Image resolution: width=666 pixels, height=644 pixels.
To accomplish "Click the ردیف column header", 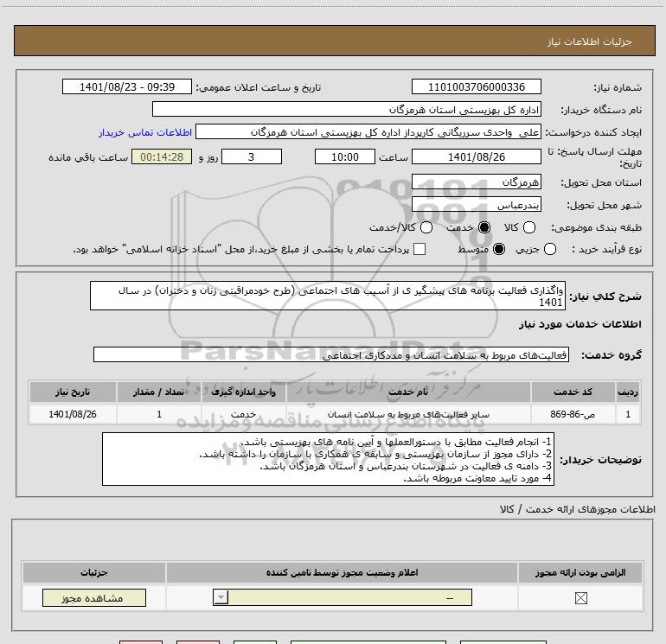I will pos(628,392).
